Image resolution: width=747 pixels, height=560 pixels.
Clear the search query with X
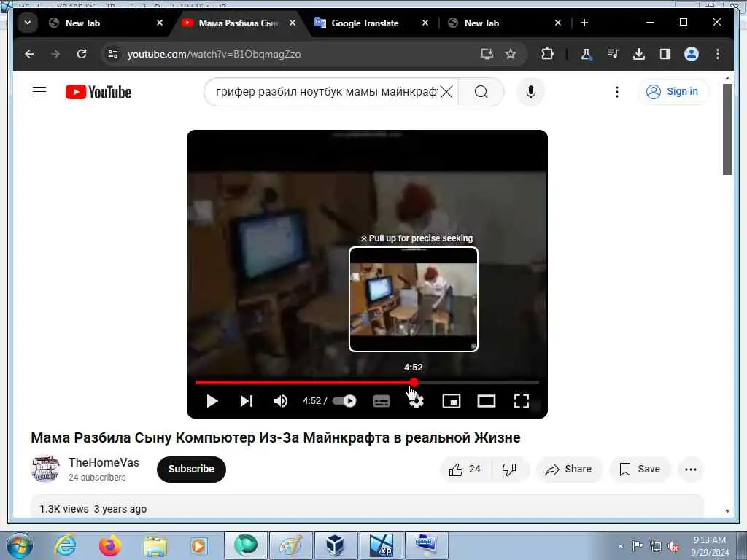(x=446, y=91)
